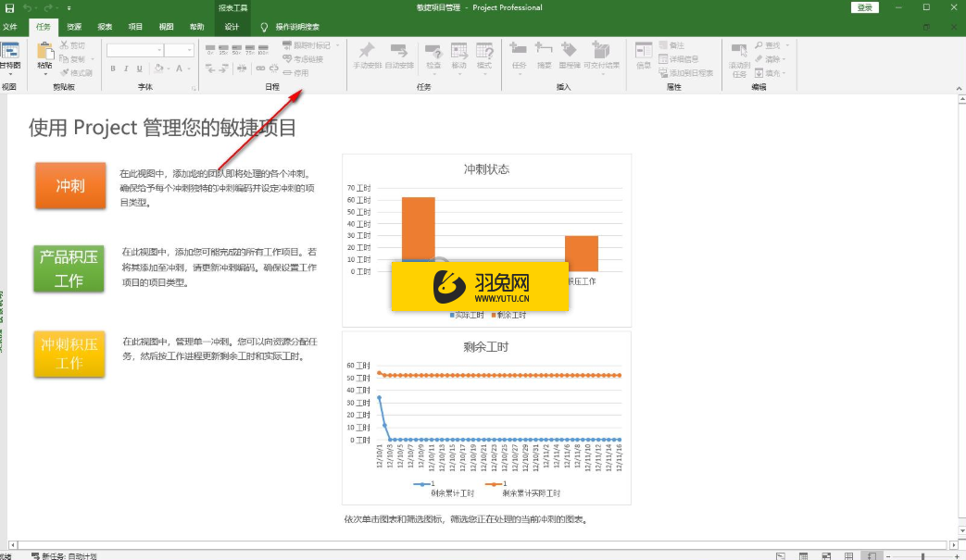
Task: Expand the Clear (清除) dropdown
Action: coord(784,59)
